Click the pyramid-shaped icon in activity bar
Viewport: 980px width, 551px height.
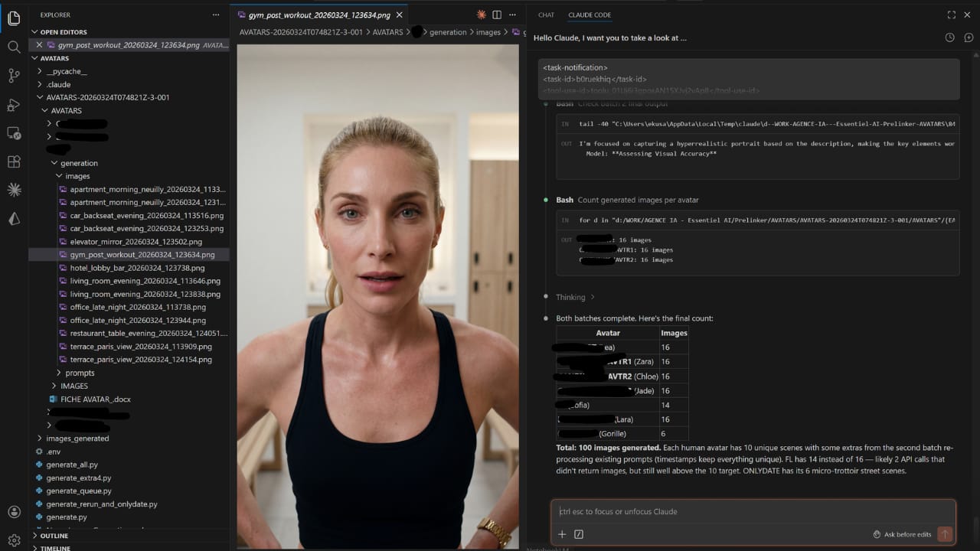coord(14,219)
